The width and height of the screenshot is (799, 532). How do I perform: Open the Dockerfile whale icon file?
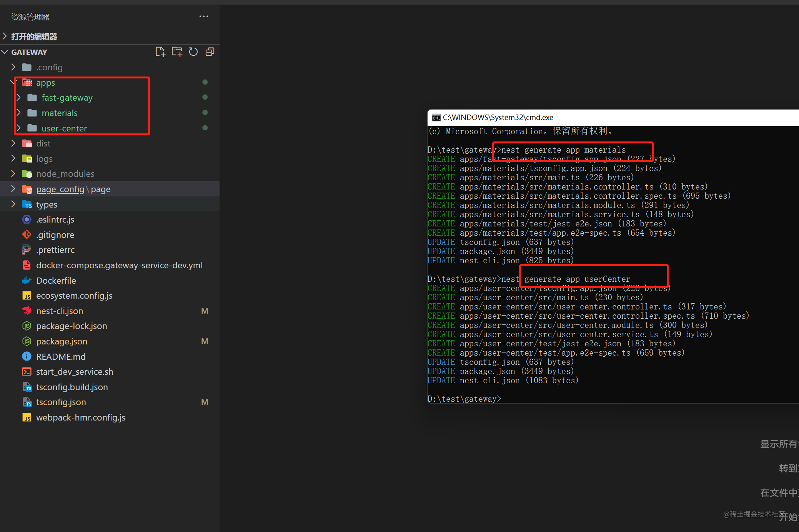[27, 281]
